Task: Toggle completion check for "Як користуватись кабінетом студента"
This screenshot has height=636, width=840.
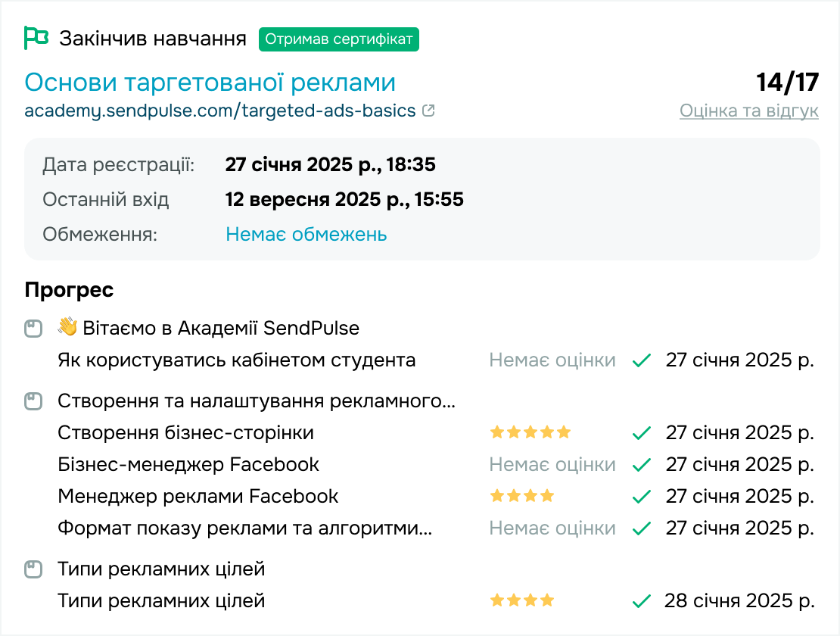Action: tap(641, 360)
